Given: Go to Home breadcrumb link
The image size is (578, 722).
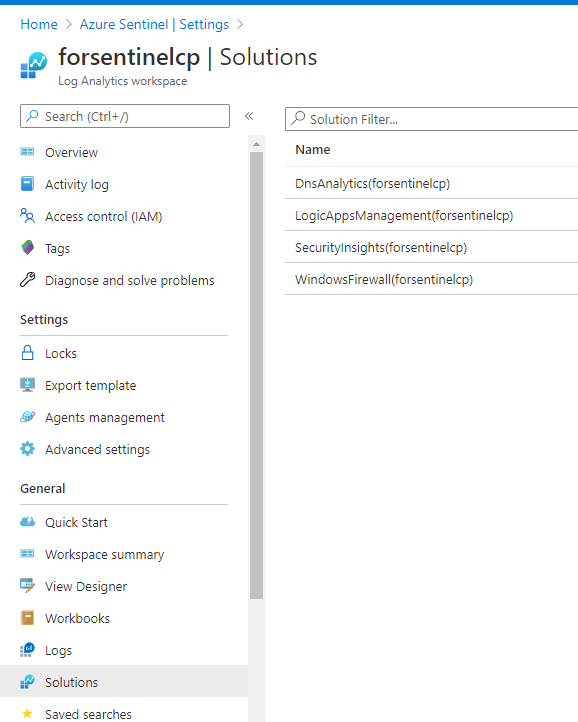Looking at the screenshot, I should [39, 24].
